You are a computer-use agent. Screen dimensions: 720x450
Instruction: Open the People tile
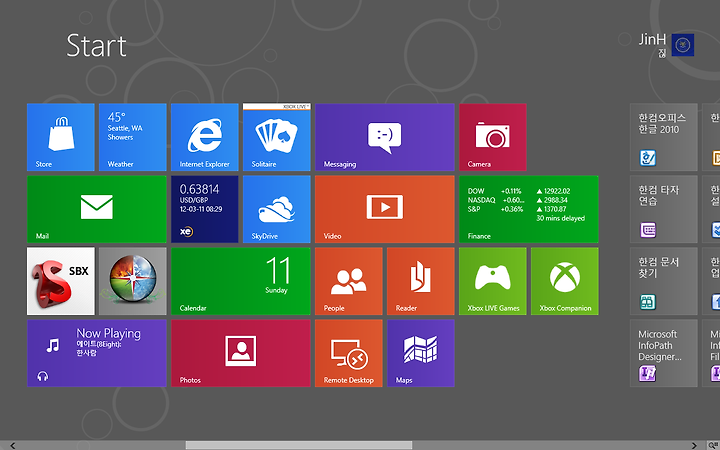349,281
